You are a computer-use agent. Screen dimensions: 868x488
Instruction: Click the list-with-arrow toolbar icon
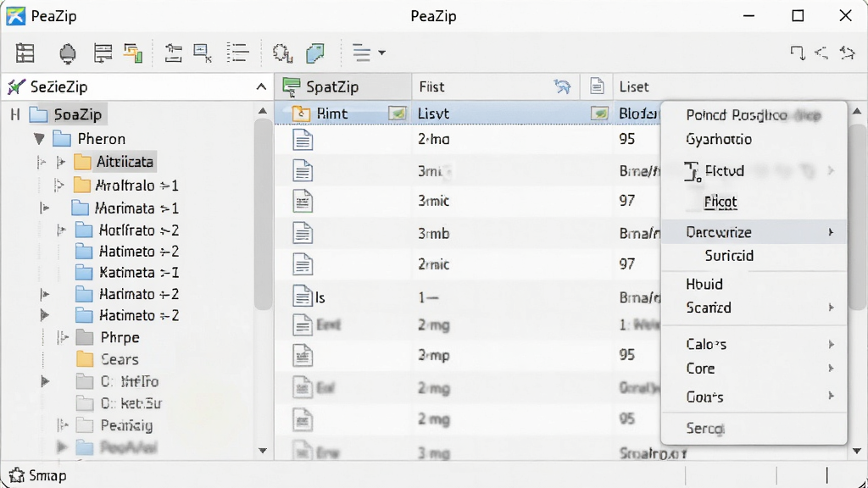103,53
